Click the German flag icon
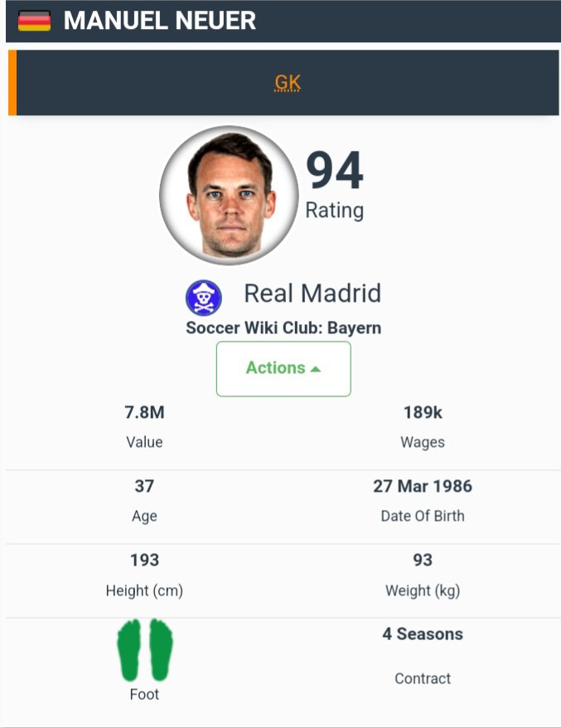 (x=34, y=21)
